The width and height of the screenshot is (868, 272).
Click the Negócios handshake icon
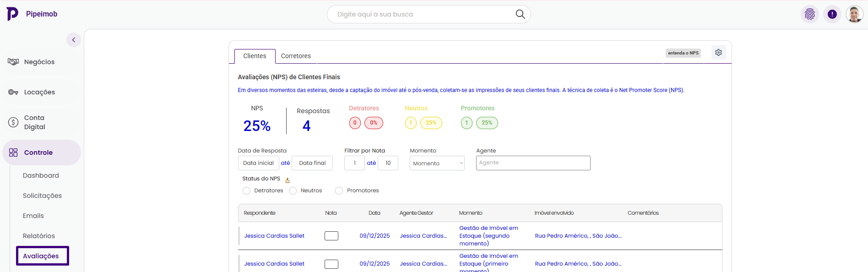tap(13, 62)
